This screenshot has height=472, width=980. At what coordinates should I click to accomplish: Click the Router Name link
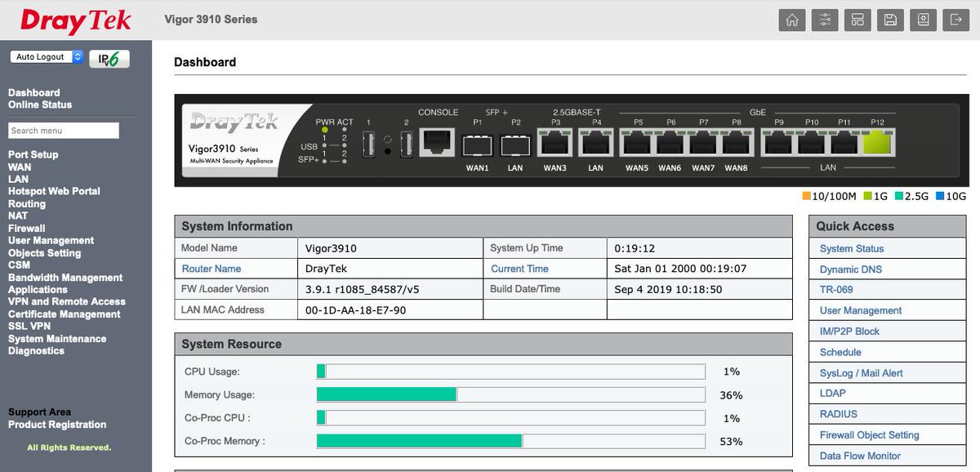212,269
